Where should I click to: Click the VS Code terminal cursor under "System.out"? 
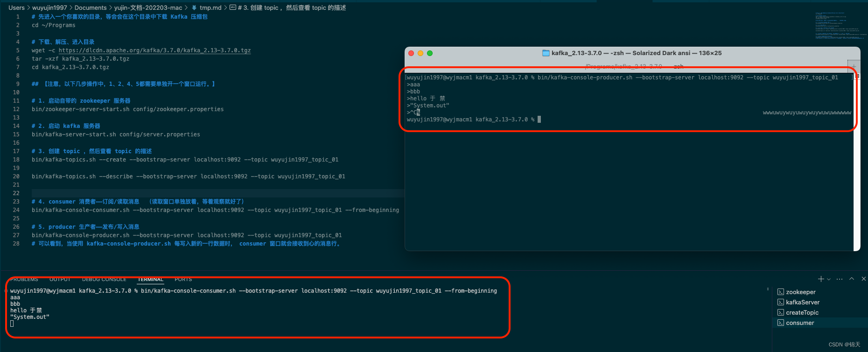[x=12, y=324]
